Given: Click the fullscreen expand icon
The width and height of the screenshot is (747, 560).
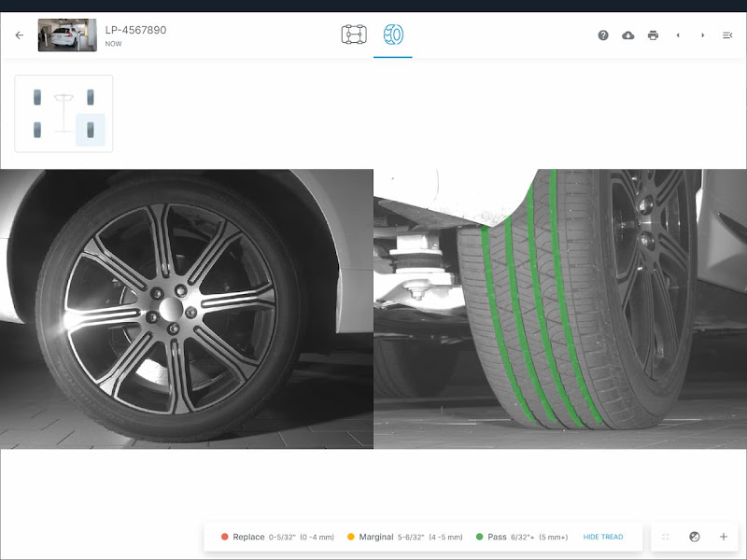Looking at the screenshot, I should 666,537.
